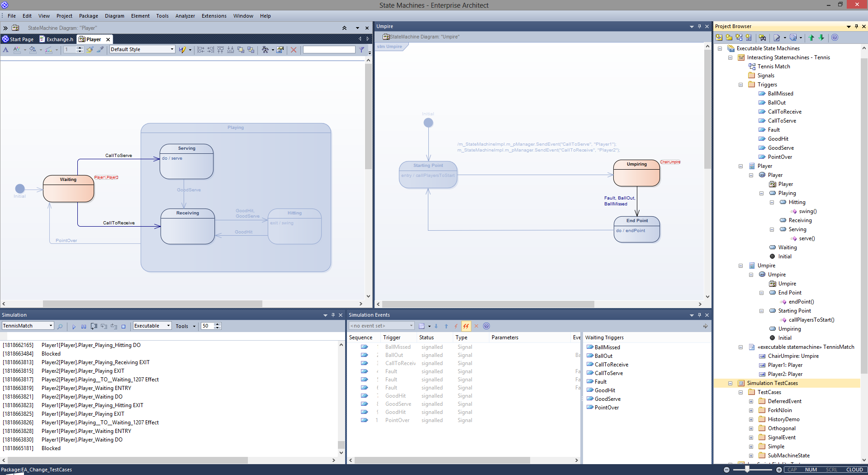
Task: Open the Default Style dropdown
Action: click(172, 49)
